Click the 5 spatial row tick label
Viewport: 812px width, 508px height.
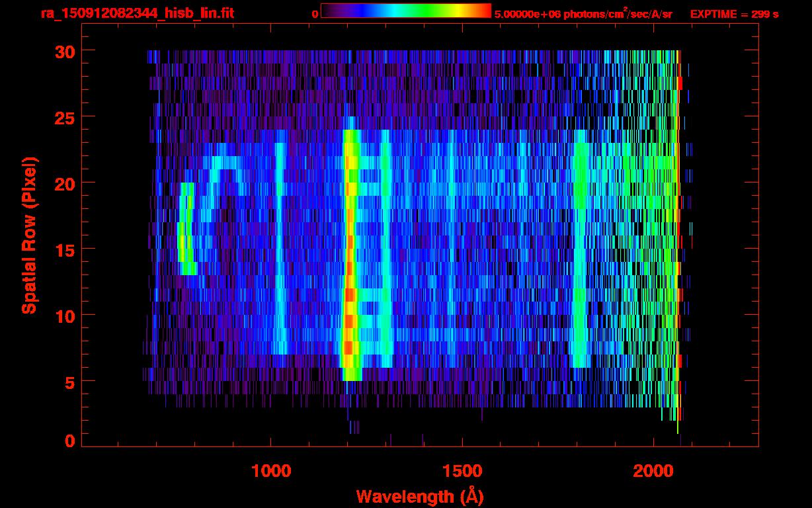click(69, 382)
